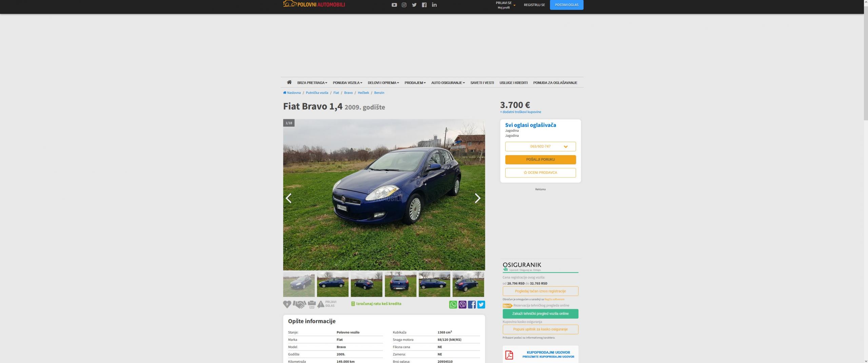Click Pogledaj tačan iznos registracije button
This screenshot has width=868, height=363.
tap(540, 291)
